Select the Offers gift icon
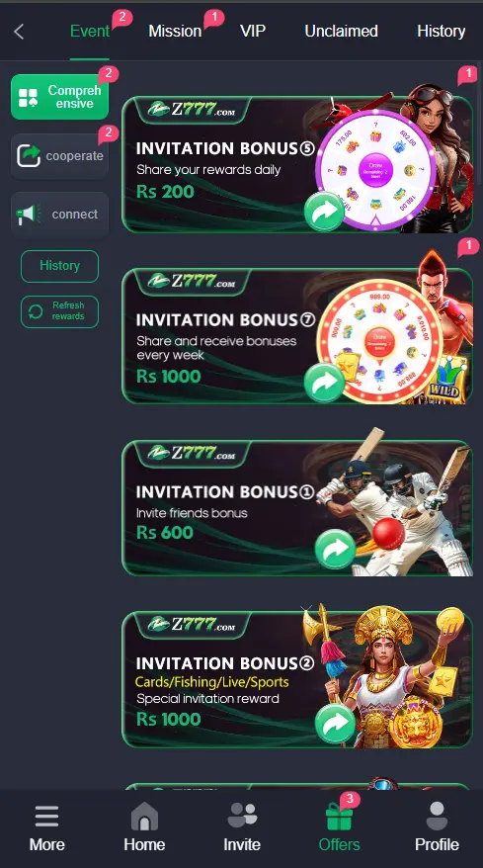Screen dimensions: 483x868 (339, 817)
